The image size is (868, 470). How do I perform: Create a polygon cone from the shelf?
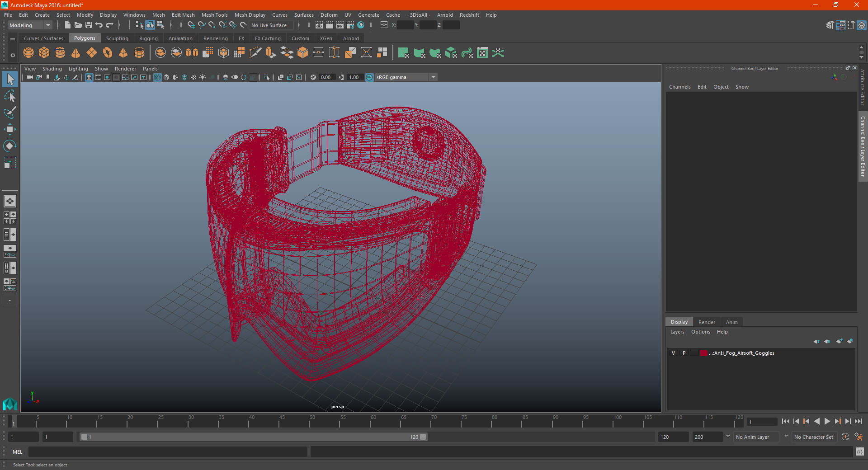(x=76, y=53)
